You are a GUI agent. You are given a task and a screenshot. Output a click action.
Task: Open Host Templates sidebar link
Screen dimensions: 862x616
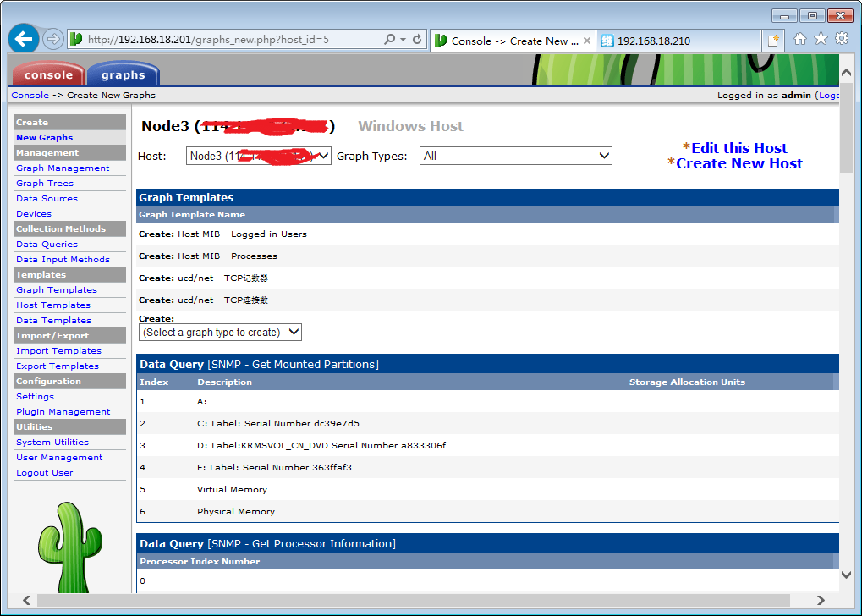click(x=53, y=305)
